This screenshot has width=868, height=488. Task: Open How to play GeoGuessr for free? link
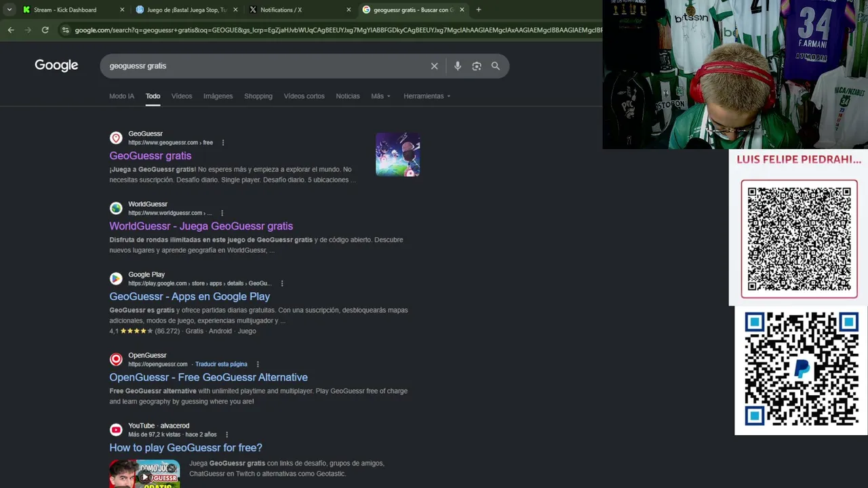coord(186,448)
